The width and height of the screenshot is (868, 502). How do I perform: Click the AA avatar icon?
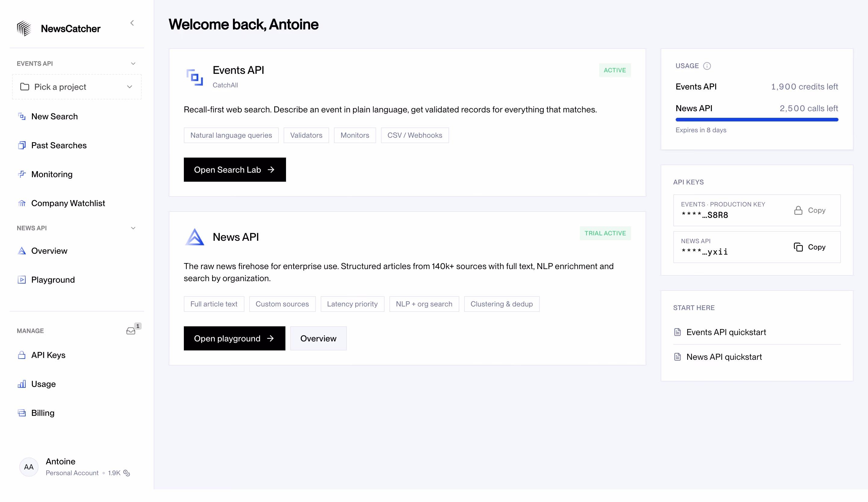[x=29, y=467]
